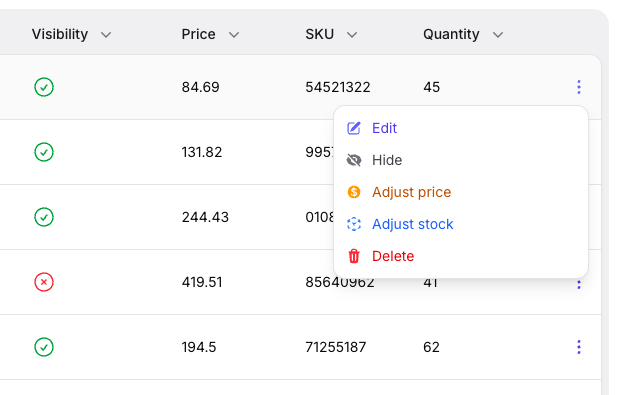The height and width of the screenshot is (395, 618).
Task: Click the pencil Edit icon
Action: point(354,128)
